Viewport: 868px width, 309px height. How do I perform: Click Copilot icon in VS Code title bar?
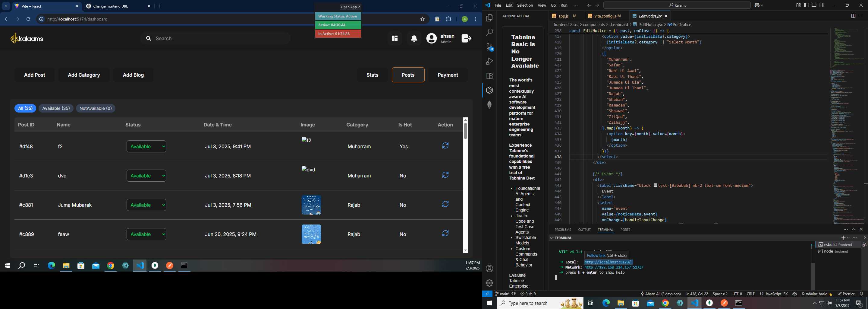757,5
